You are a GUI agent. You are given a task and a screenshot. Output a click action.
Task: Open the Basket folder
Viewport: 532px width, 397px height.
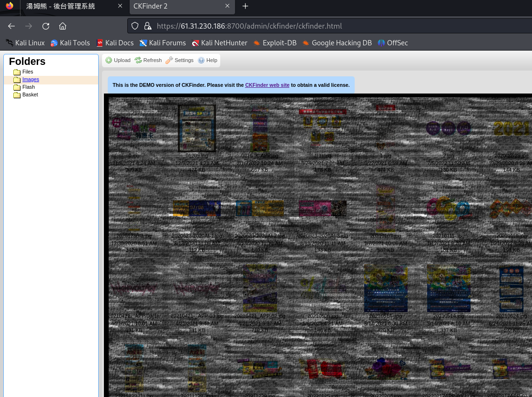(30, 95)
